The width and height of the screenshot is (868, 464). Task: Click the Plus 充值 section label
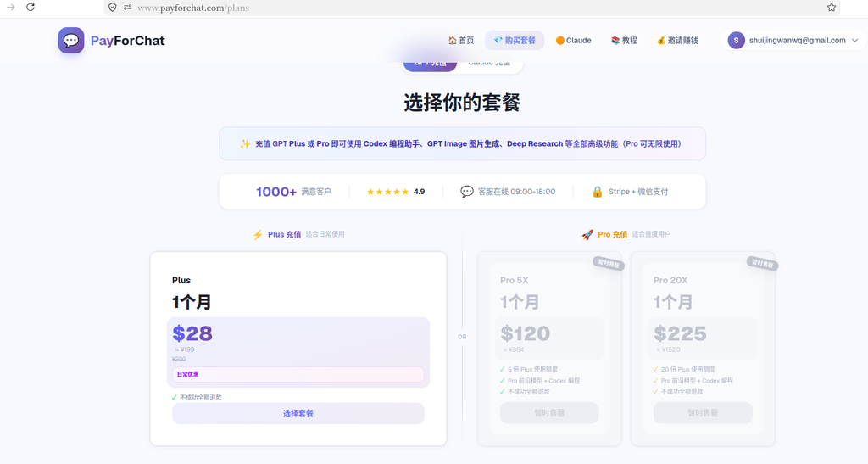pos(285,235)
